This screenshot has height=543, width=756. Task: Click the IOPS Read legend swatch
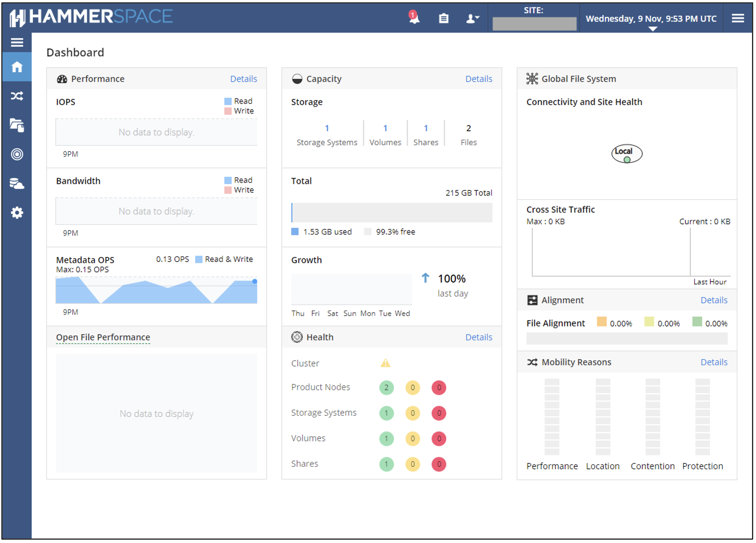pos(228,101)
